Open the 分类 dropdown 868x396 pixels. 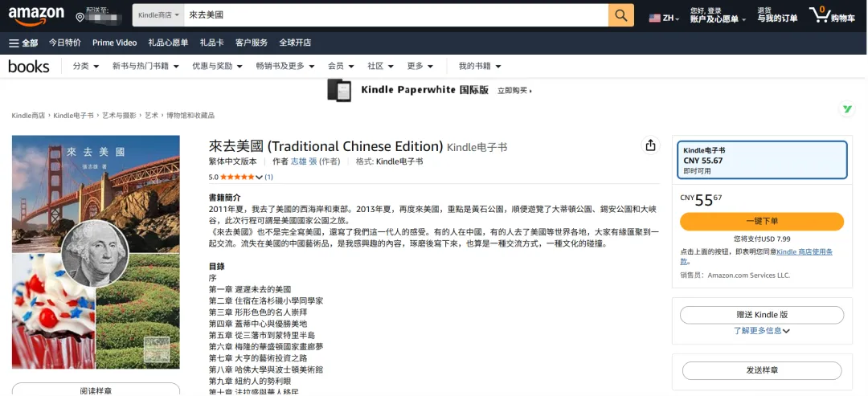86,67
